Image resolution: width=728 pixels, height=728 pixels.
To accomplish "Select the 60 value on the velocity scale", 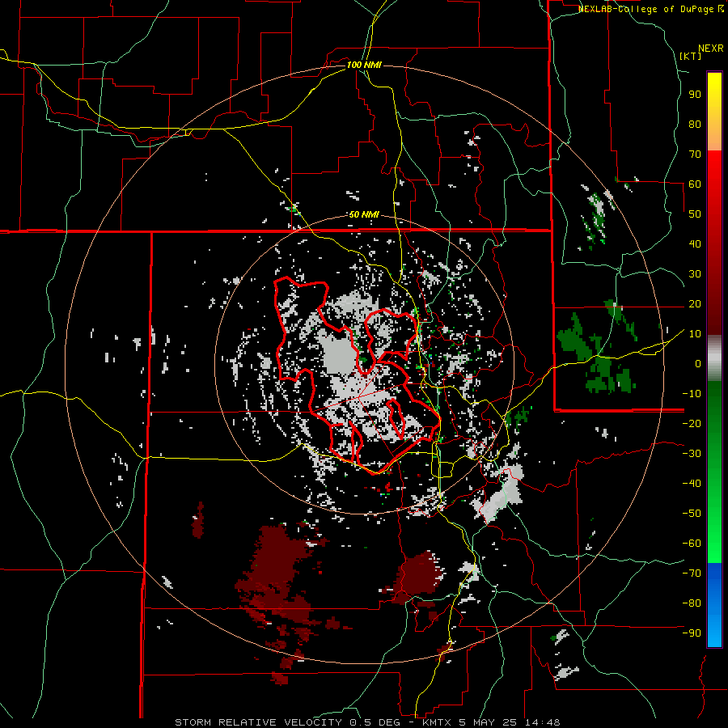I will (695, 184).
